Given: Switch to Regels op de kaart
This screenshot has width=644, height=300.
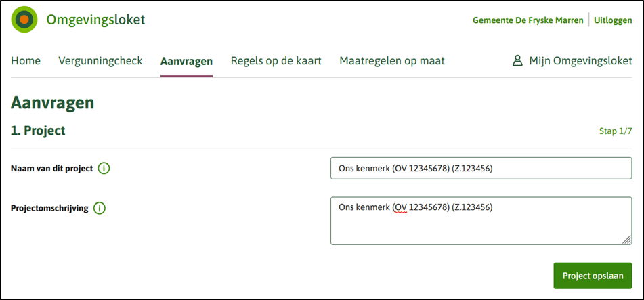Looking at the screenshot, I should (276, 61).
